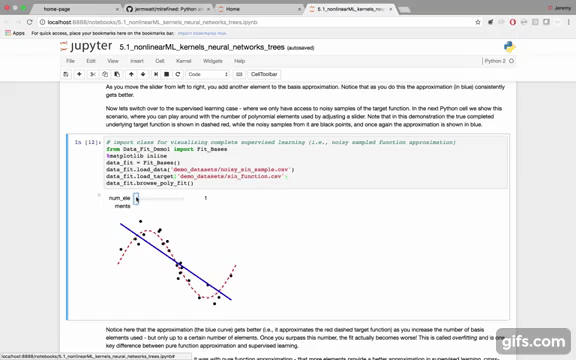Click the site info icon in address bar

(x=42, y=22)
